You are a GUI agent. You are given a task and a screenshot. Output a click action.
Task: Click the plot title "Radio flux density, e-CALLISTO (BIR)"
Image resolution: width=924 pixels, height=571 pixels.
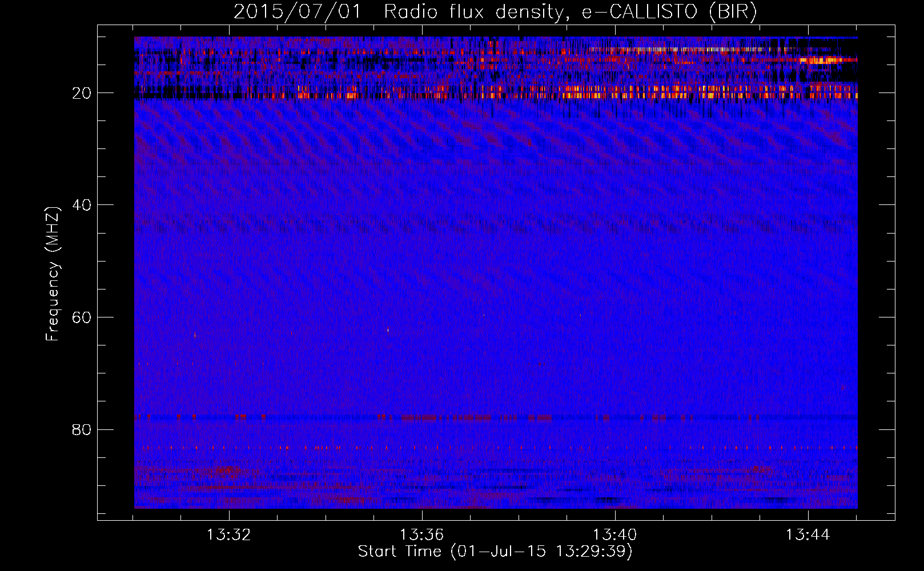pyautogui.click(x=570, y=12)
